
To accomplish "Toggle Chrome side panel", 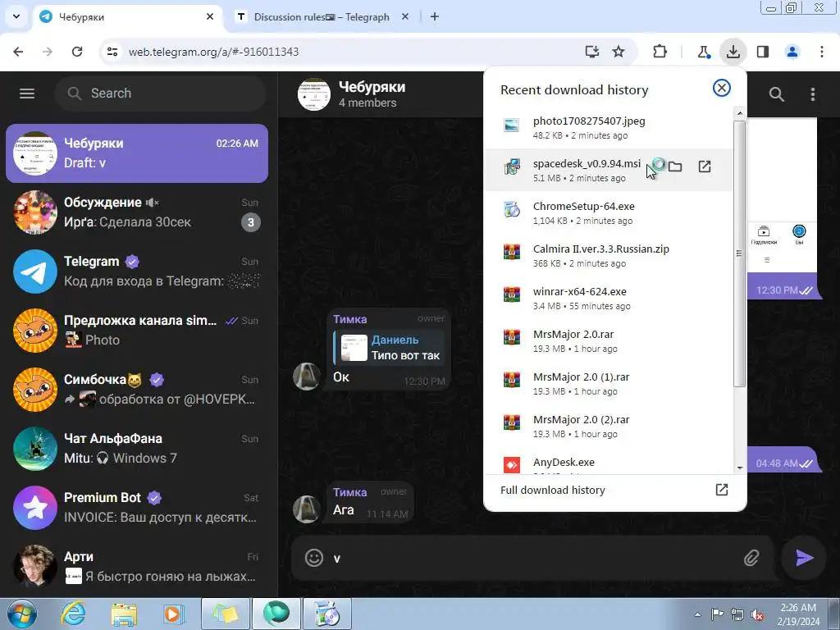I will point(763,52).
